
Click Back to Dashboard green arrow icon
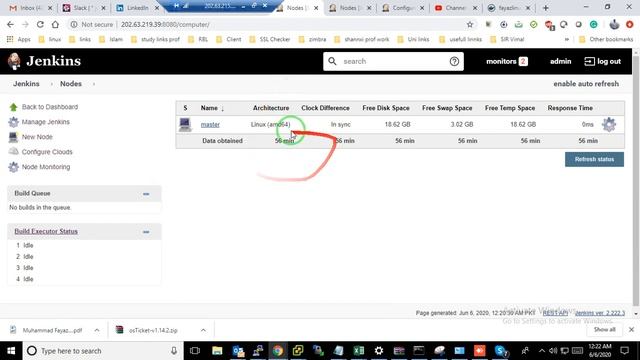(13, 107)
